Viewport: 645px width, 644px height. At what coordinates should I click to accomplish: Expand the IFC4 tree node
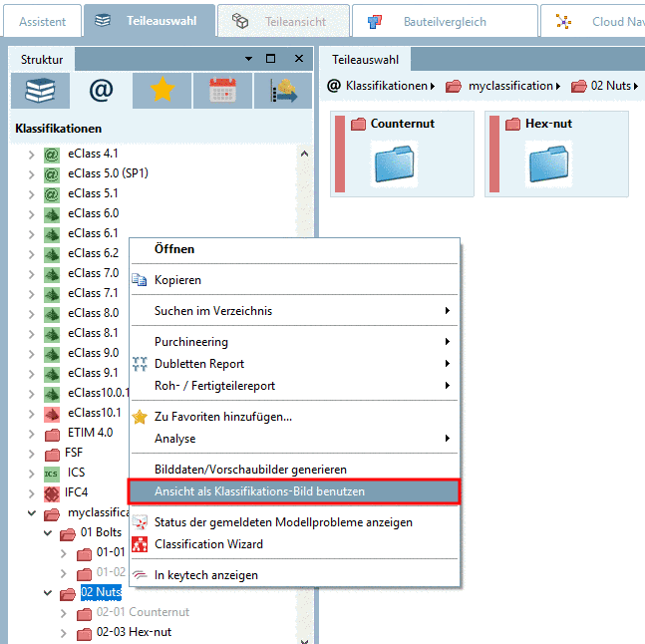pyautogui.click(x=31, y=493)
